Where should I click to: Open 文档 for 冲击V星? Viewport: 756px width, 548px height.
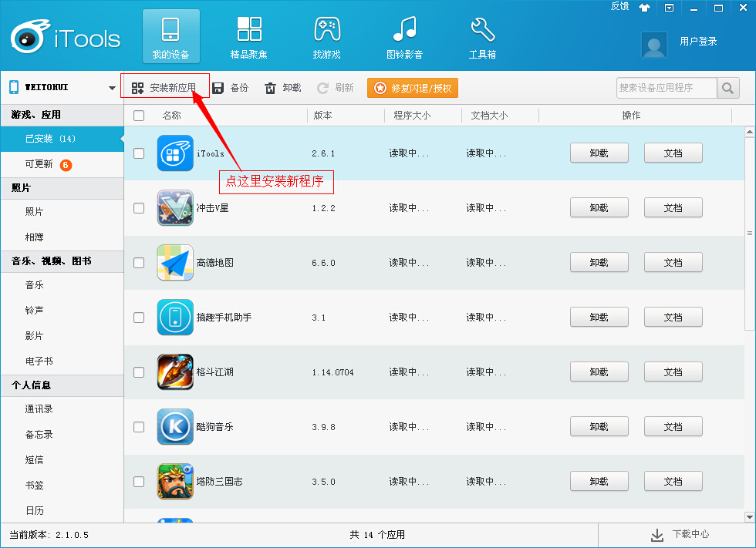(673, 208)
